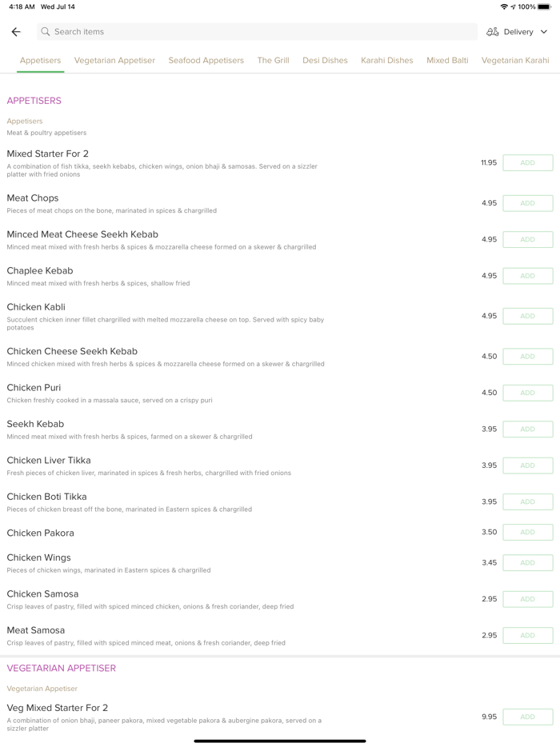560x747 pixels.
Task: Add Mixed Starter For 2
Action: pyautogui.click(x=527, y=163)
